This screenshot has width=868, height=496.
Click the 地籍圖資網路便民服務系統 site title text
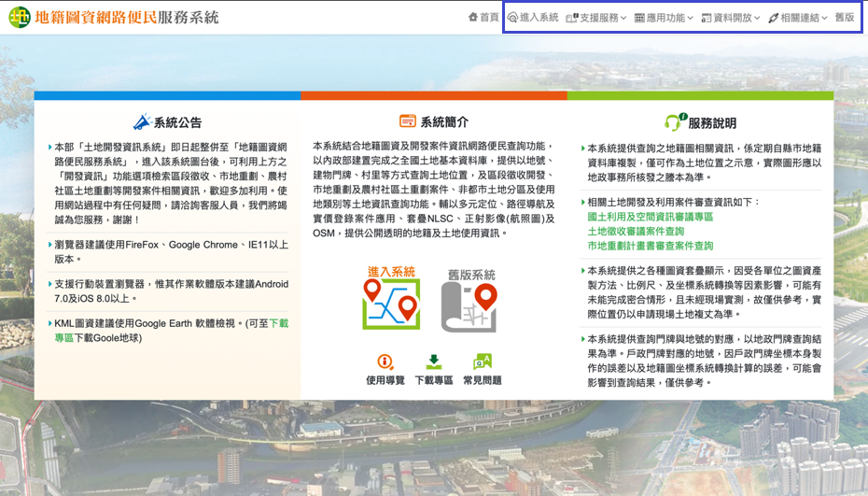[127, 18]
